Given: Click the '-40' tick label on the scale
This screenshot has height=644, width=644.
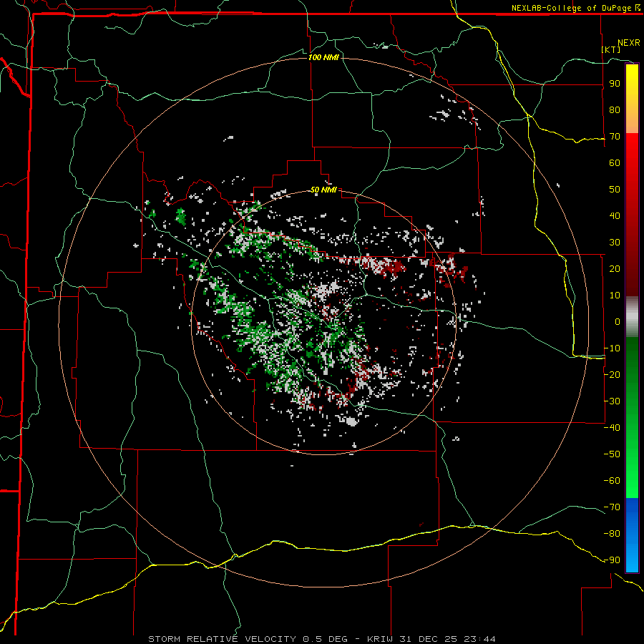Looking at the screenshot, I should point(612,428).
